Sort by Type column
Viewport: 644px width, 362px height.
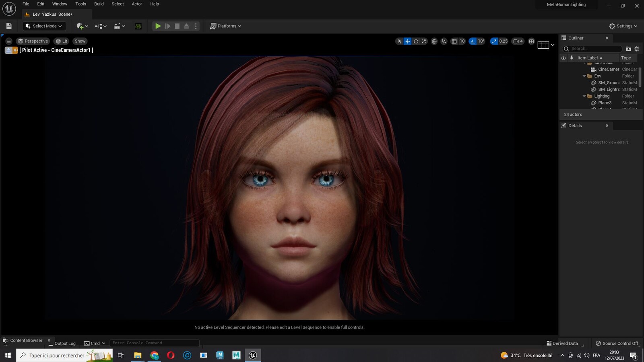[x=628, y=58]
